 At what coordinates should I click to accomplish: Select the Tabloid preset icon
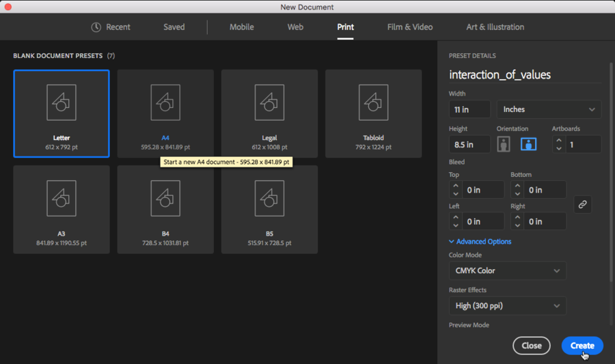pyautogui.click(x=373, y=102)
